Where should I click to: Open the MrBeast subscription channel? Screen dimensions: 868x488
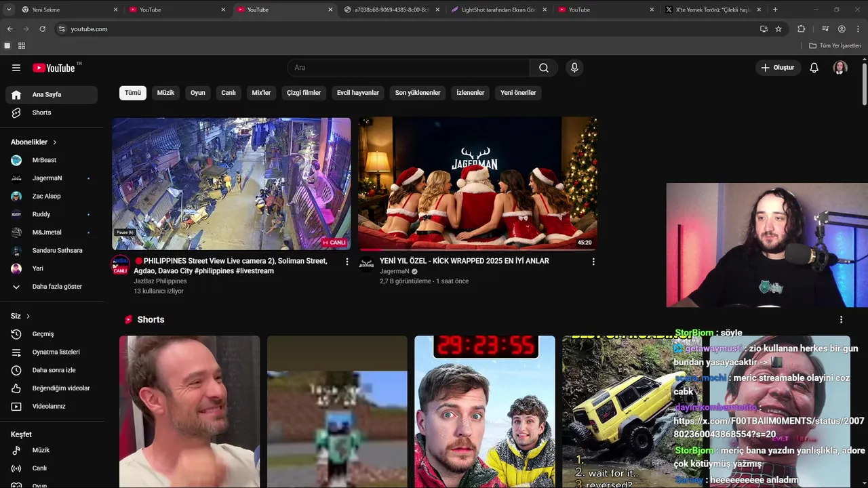(x=52, y=160)
